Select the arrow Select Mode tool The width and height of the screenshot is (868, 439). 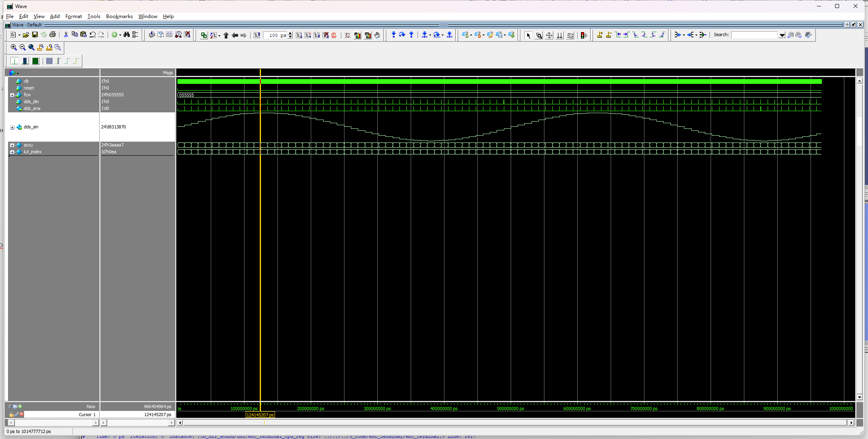[528, 35]
